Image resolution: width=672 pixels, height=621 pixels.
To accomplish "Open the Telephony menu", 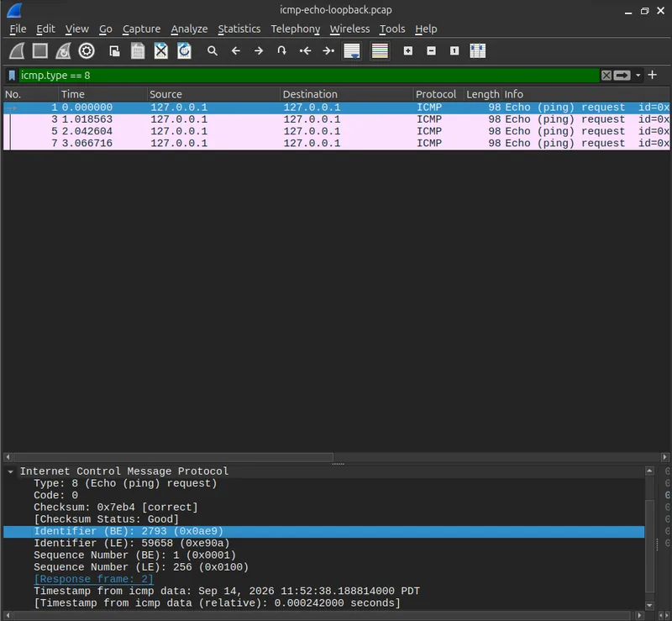I will 296,29.
